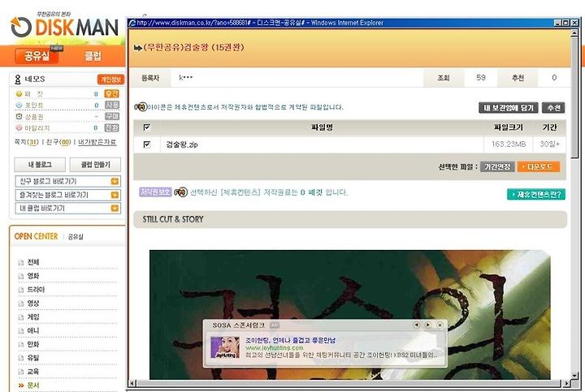Screen dimensions: 585x392
Task: Click the vertical scrollbar down arrow
Action: point(574,375)
